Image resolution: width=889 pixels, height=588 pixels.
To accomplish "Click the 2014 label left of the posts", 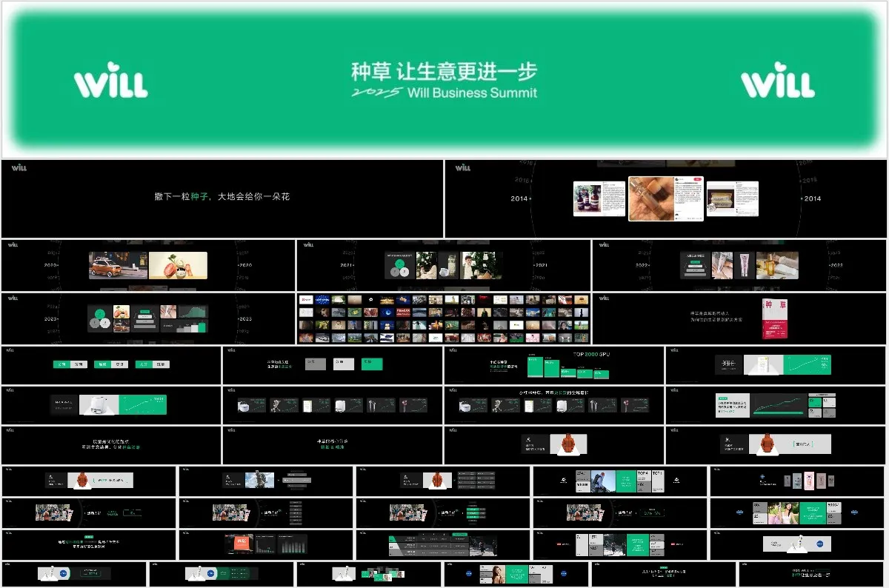I will coord(519,198).
